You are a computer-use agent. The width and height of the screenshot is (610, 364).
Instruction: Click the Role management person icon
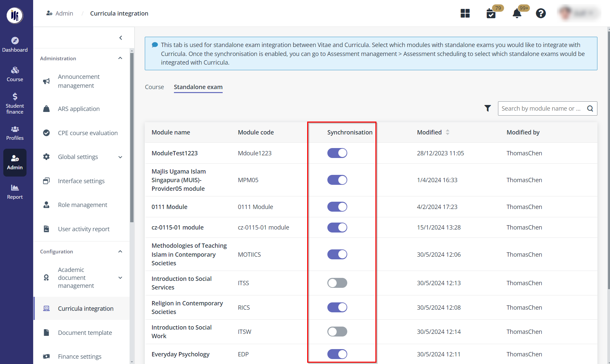coord(46,205)
